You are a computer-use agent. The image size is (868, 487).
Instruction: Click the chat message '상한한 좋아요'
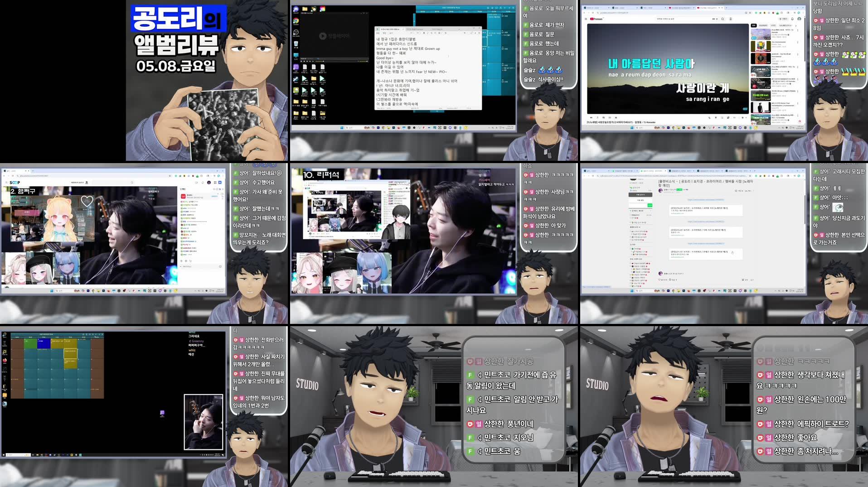point(787,438)
